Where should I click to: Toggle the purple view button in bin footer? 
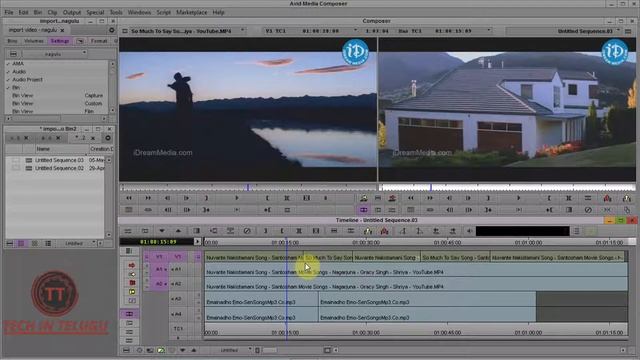click(x=21, y=244)
